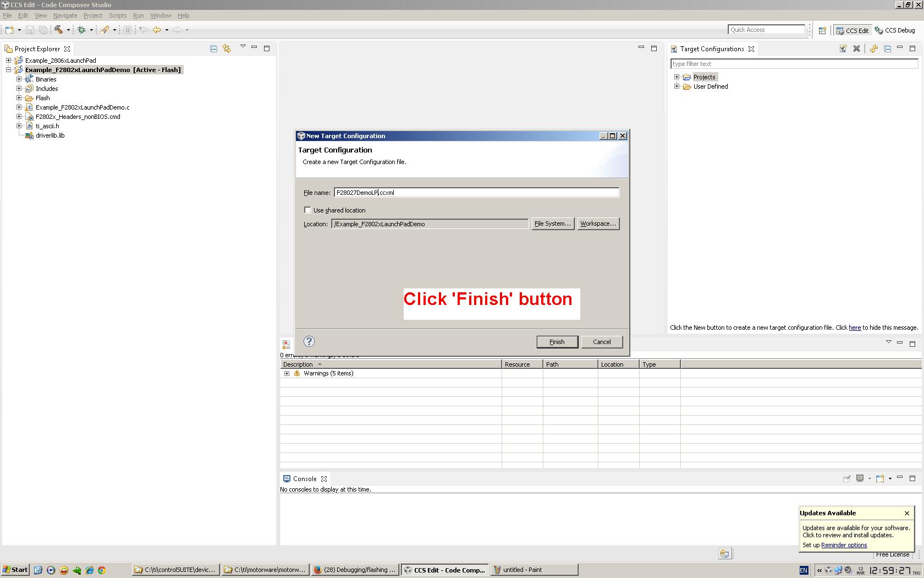Click Collapse All in Project Explorer
This screenshot has width=924, height=578.
[213, 48]
